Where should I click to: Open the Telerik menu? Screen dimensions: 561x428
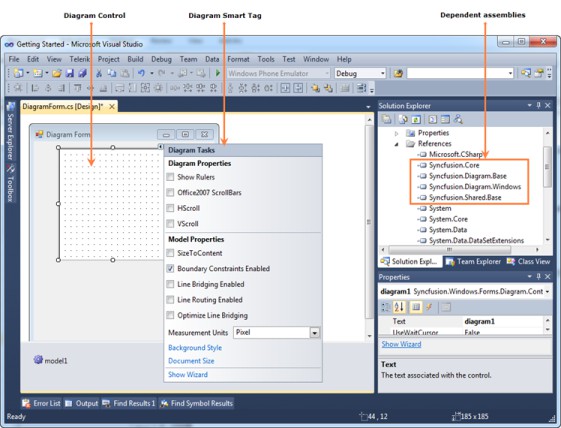[79, 59]
